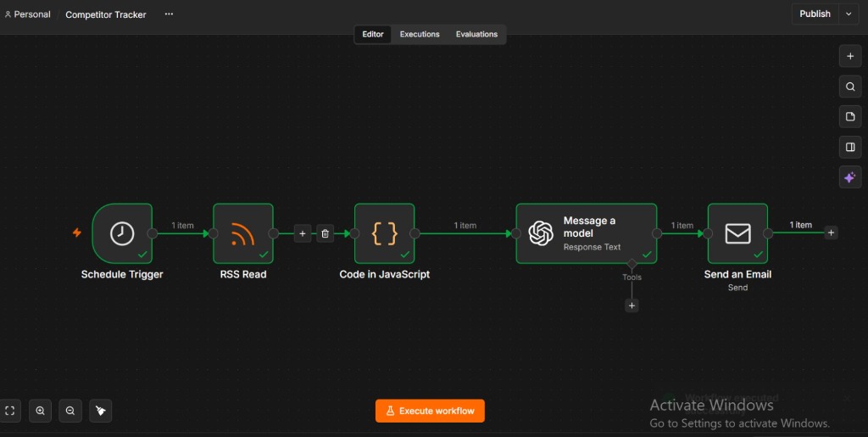The height and width of the screenshot is (437, 868).
Task: Click the RSS Read input connector
Action: (x=213, y=233)
